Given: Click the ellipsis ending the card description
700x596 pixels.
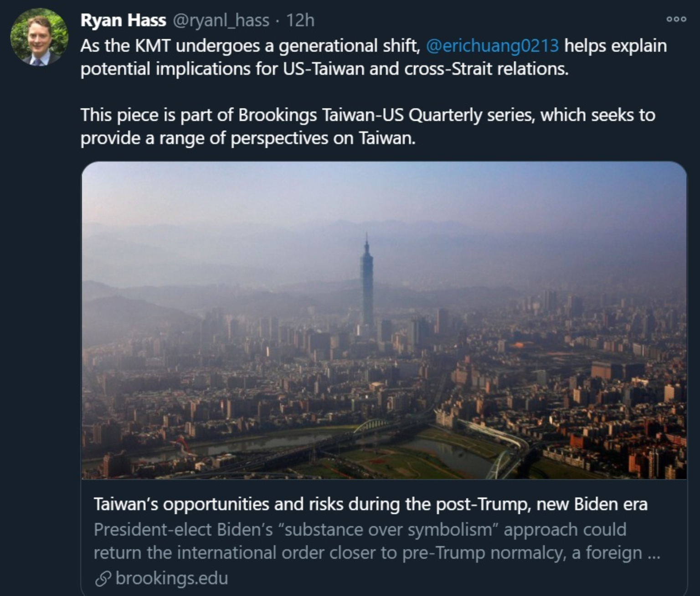Looking at the screenshot, I should [654, 554].
